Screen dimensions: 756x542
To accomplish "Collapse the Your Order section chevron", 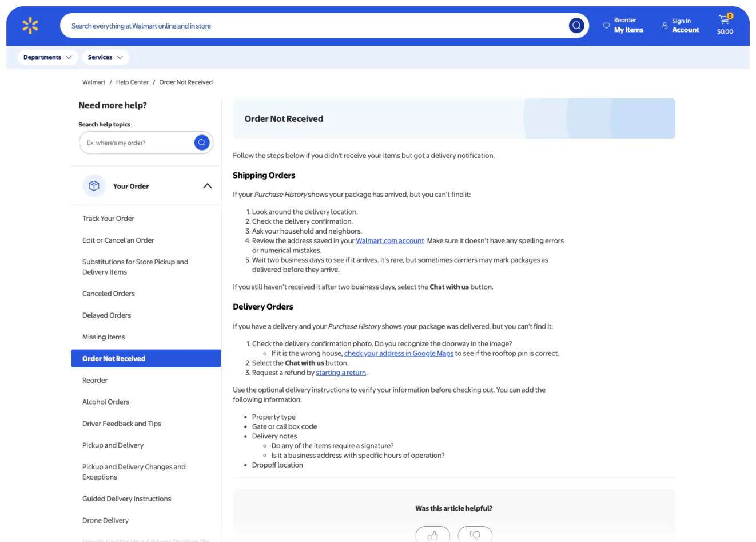I will point(208,186).
